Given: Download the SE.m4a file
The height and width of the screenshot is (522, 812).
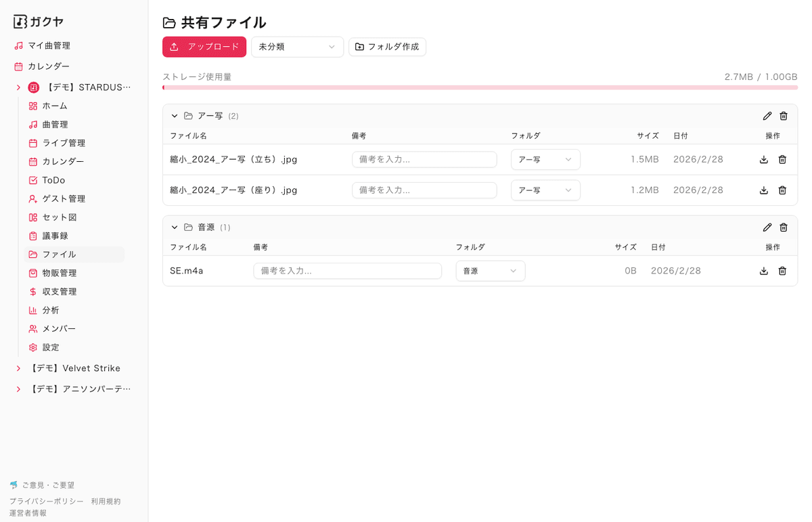Looking at the screenshot, I should click(764, 270).
